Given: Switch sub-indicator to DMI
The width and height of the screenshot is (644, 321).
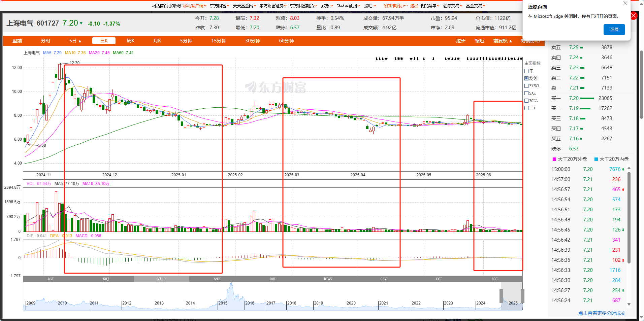Looking at the screenshot, I should coord(272,279).
